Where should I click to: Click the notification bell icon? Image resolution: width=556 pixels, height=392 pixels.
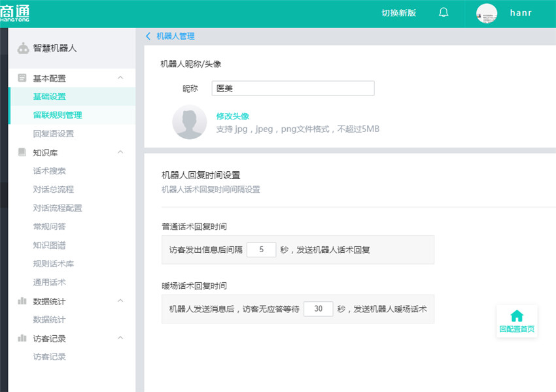(x=443, y=13)
